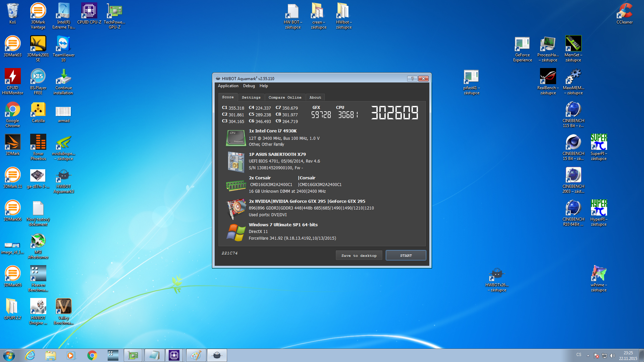Image resolution: width=644 pixels, height=362 pixels.
Task: Click the green RAM module icon
Action: click(236, 185)
